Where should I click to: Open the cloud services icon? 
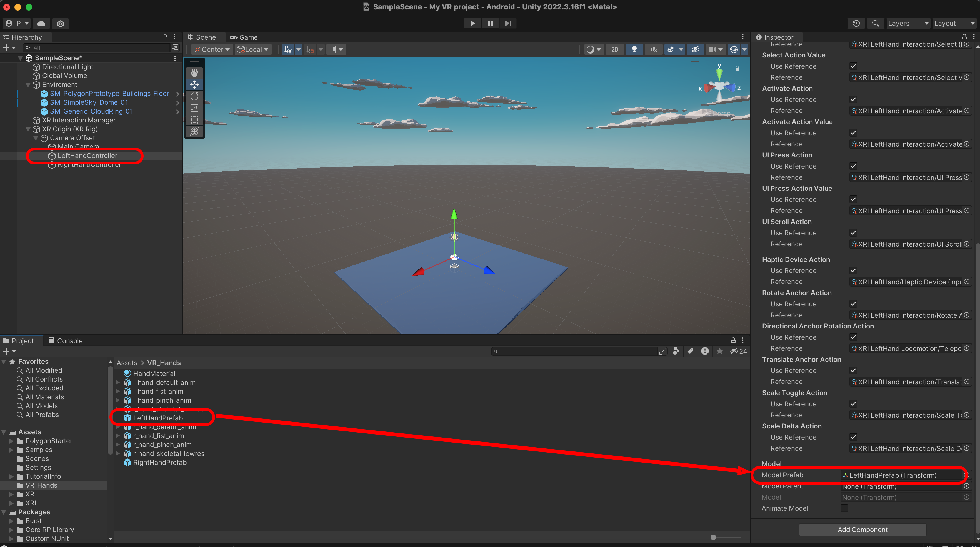[x=41, y=23]
